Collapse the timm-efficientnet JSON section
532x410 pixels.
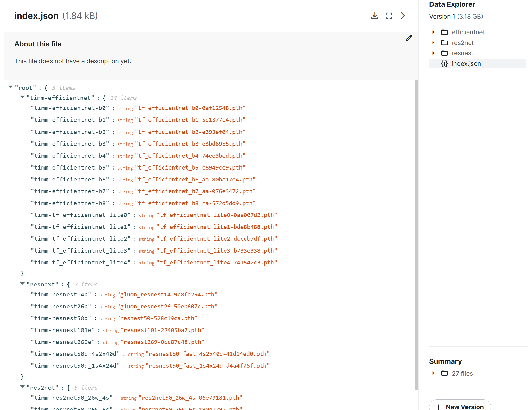[22, 97]
